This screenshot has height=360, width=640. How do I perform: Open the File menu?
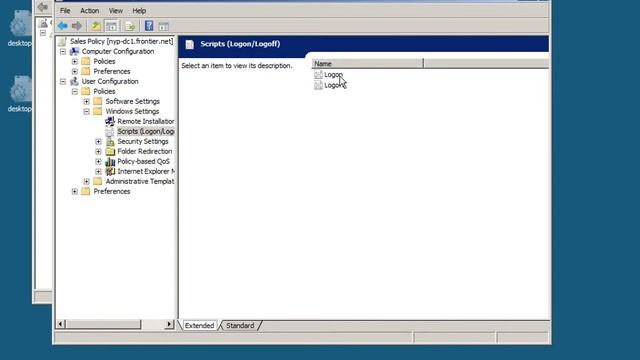pyautogui.click(x=65, y=11)
